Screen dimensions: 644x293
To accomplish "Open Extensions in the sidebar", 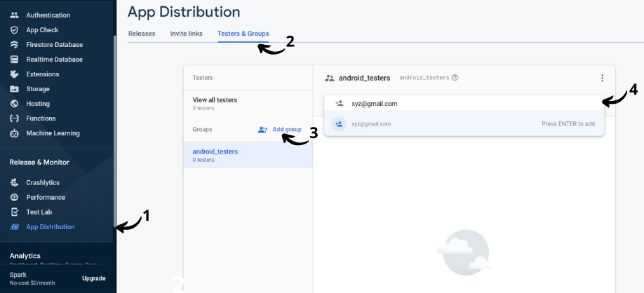I will pos(43,74).
